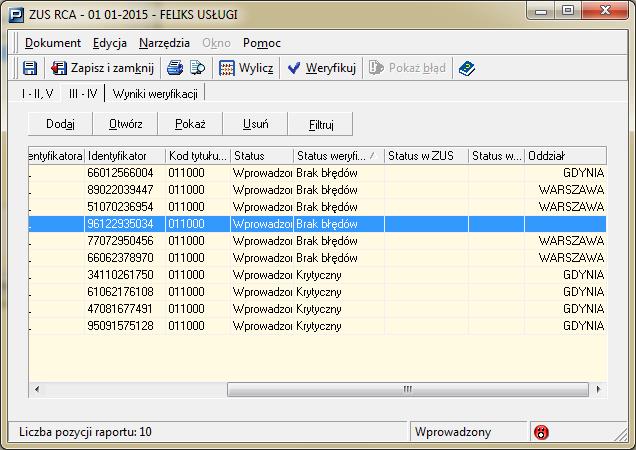The width and height of the screenshot is (636, 450).
Task: Click the save floppy disk icon
Action: [x=30, y=68]
